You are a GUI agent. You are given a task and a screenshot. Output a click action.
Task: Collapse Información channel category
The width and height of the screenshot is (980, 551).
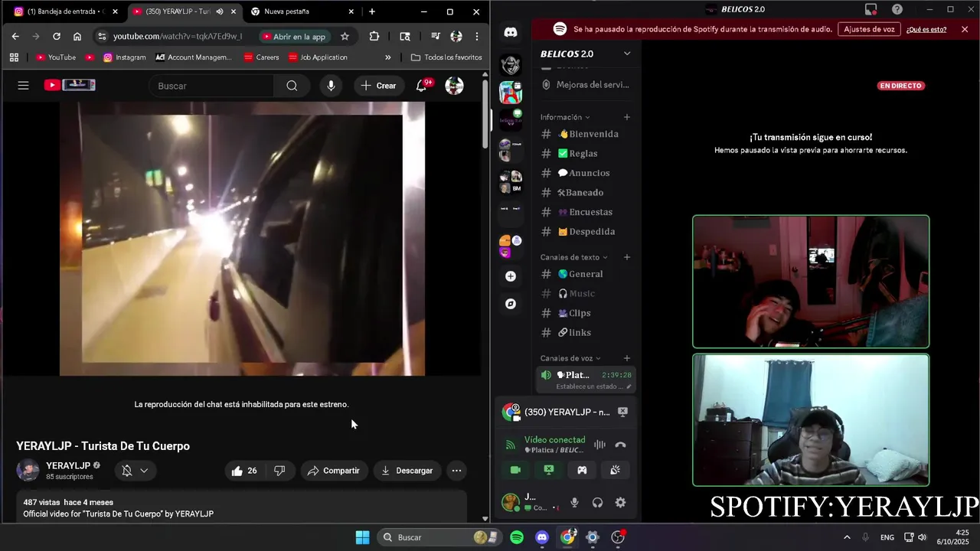click(565, 117)
